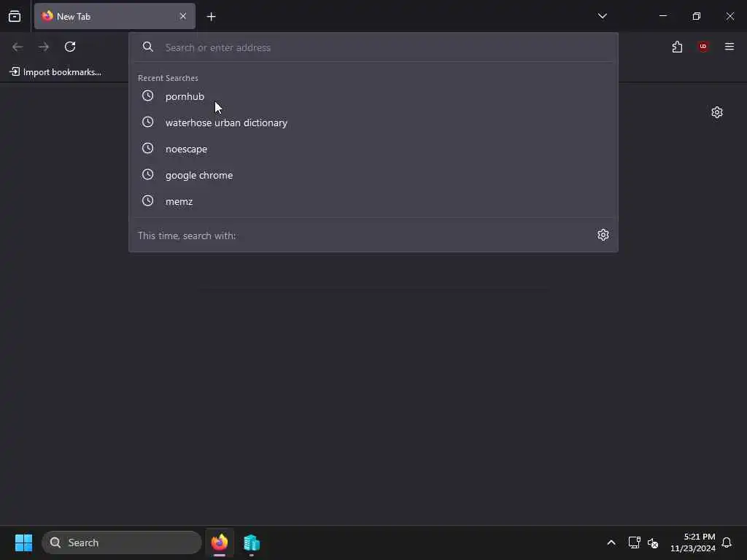Screen dimensions: 747x560
Task: Open the blue building app on taskbar
Action: [x=252, y=542]
